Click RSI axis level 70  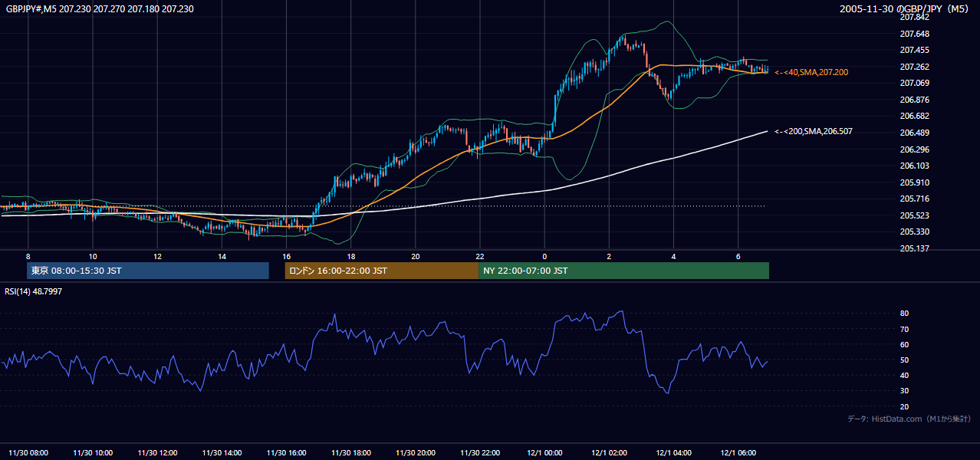pos(904,329)
